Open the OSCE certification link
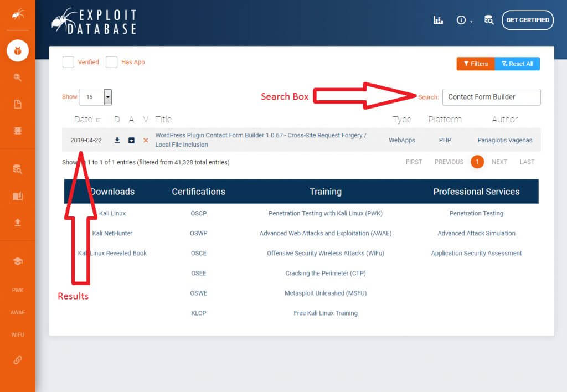 (x=199, y=253)
